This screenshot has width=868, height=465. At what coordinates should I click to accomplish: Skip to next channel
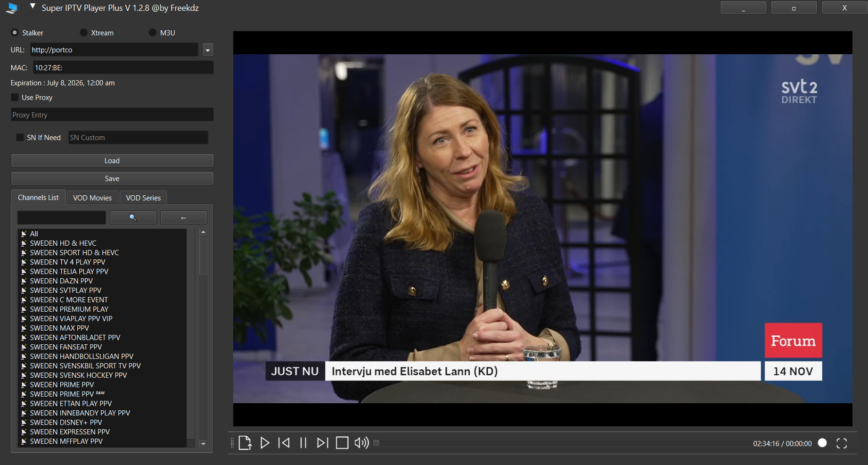pyautogui.click(x=322, y=443)
